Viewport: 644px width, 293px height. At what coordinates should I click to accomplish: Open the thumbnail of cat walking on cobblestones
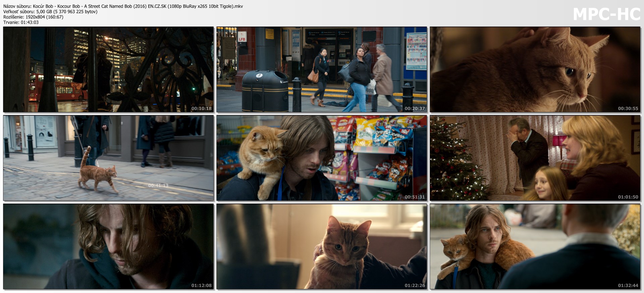click(108, 158)
